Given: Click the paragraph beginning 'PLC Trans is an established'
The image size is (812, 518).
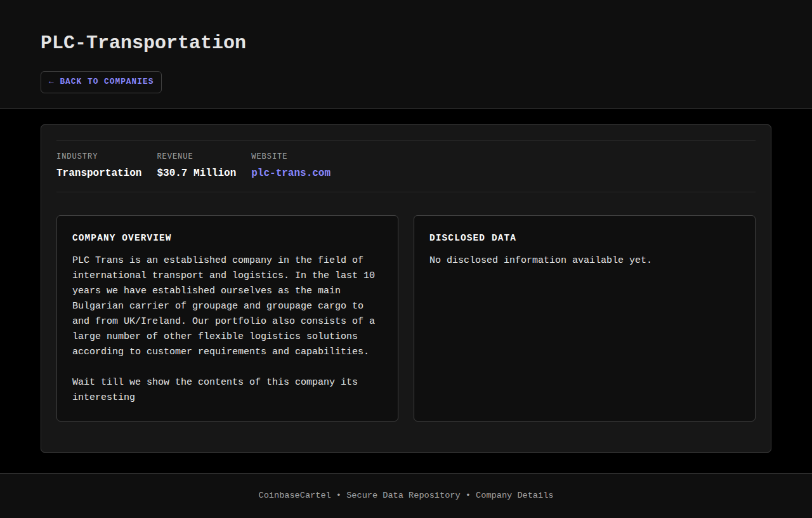Looking at the screenshot, I should click(x=223, y=305).
